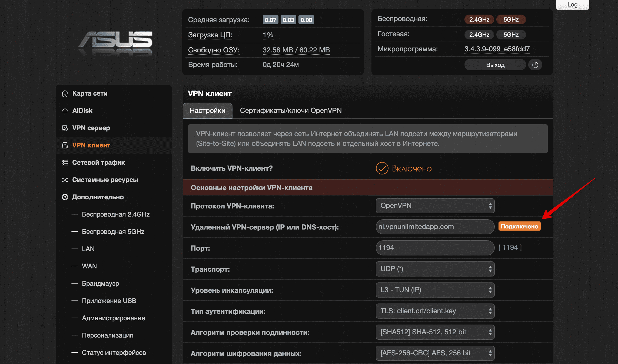Click the VPN client sidebar icon

coord(65,145)
